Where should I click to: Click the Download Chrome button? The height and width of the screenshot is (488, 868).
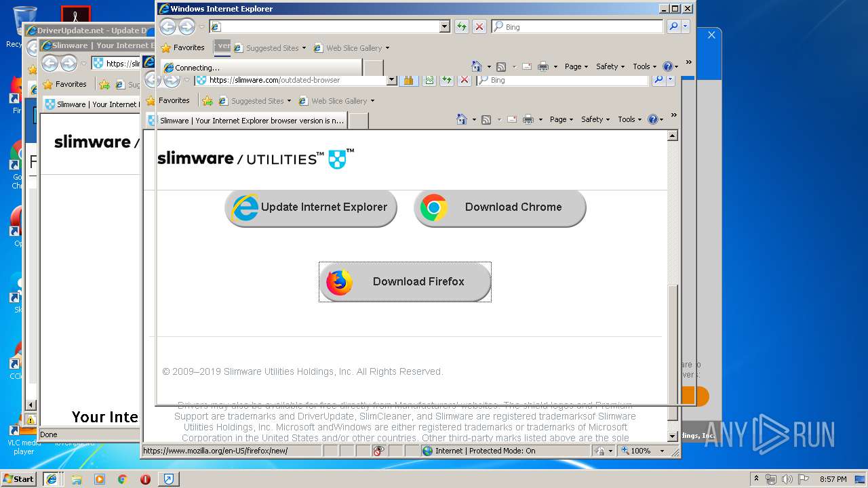point(500,207)
